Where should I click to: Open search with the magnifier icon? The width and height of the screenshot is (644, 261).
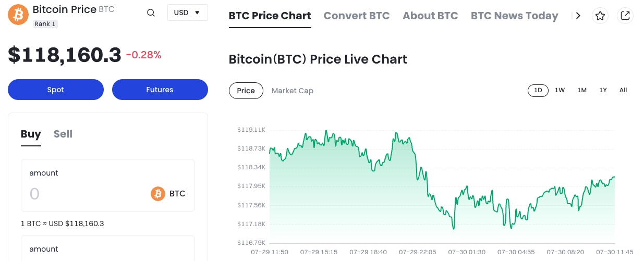[x=151, y=13]
